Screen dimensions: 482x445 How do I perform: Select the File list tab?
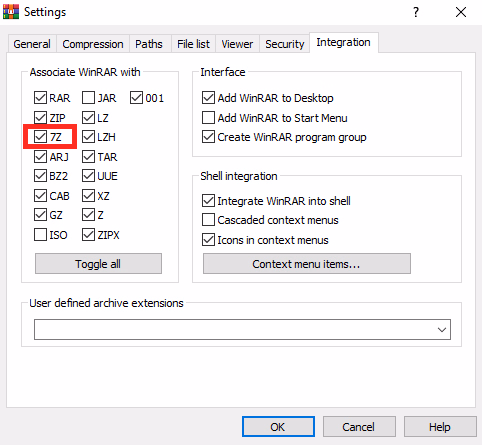(193, 44)
